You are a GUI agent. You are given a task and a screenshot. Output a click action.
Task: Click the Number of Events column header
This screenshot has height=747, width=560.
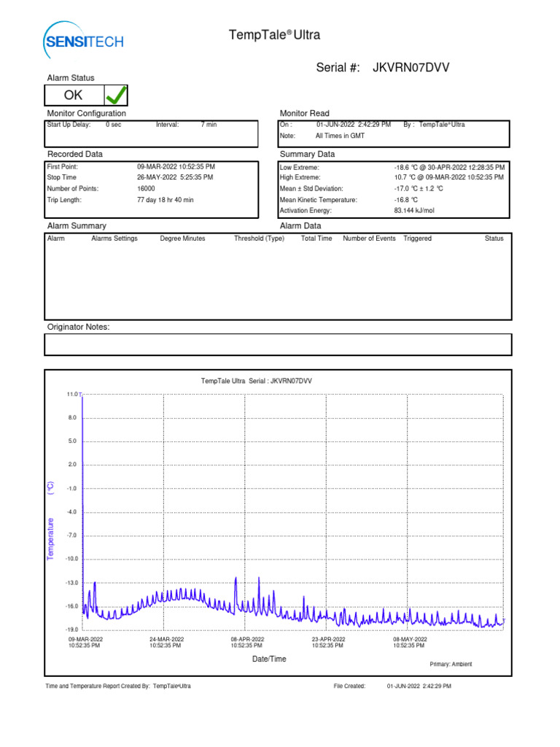pyautogui.click(x=369, y=239)
